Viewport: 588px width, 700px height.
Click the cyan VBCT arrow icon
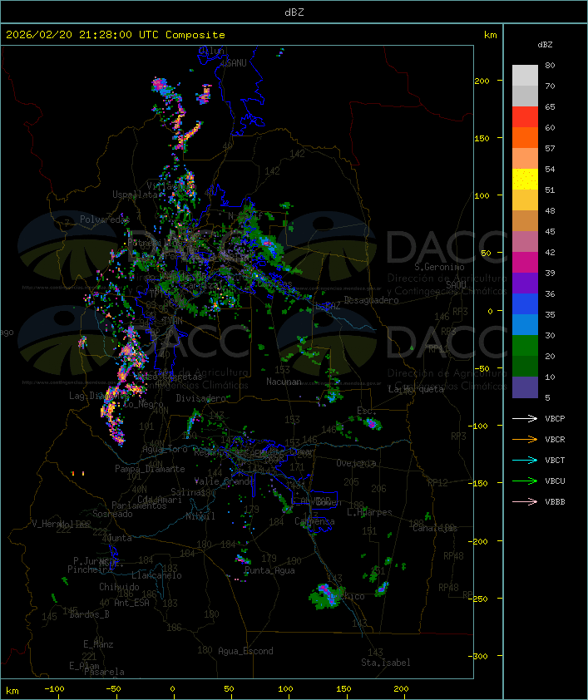click(525, 461)
